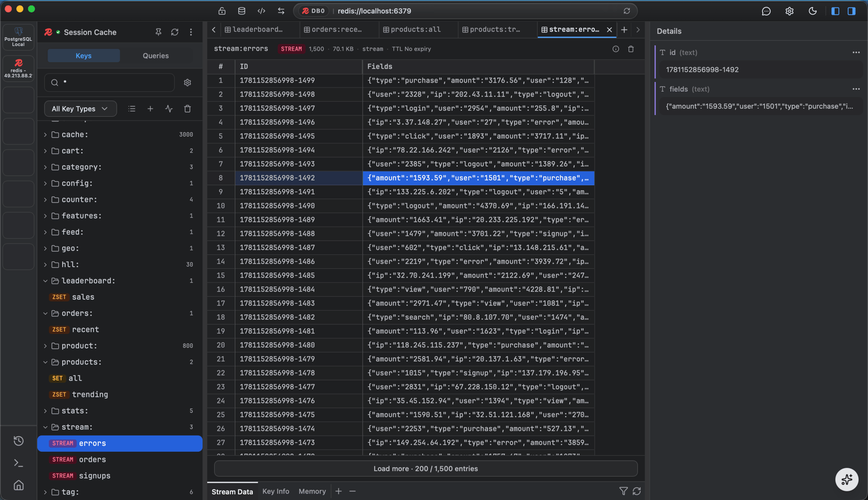This screenshot has width=868, height=500.
Task: Open the filter funnel icon
Action: (x=623, y=491)
